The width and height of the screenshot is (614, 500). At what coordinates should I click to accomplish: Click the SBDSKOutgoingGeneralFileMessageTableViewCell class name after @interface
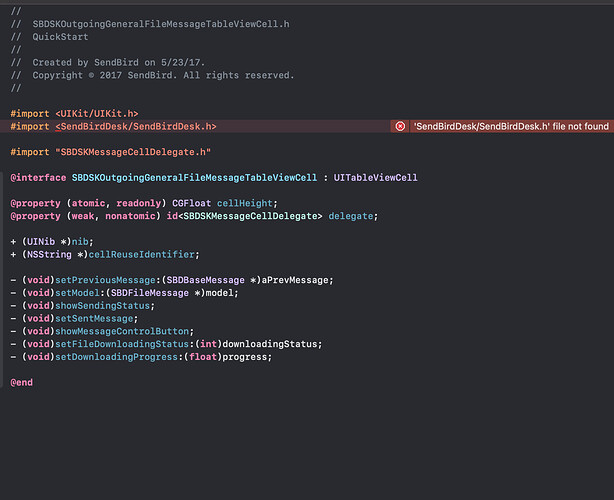[194, 178]
